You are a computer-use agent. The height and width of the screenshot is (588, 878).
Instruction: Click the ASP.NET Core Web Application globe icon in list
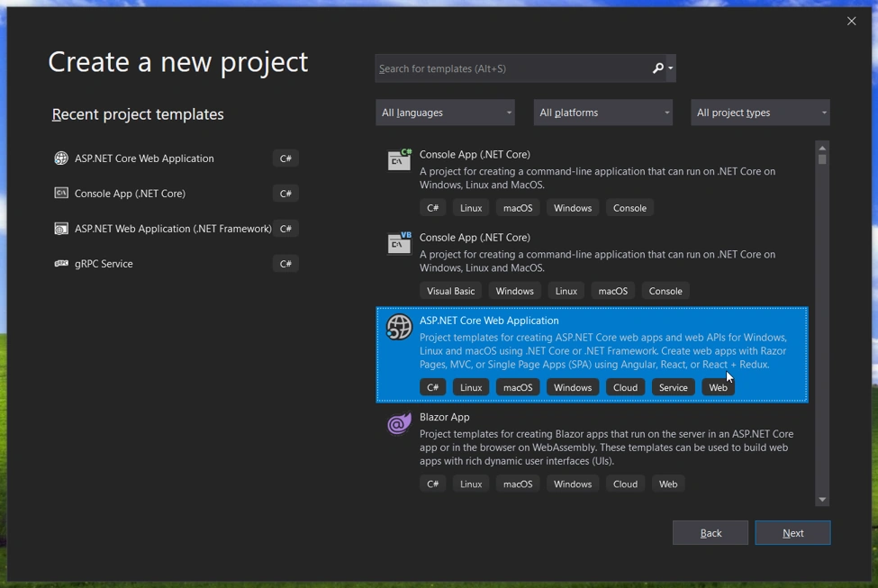click(399, 327)
